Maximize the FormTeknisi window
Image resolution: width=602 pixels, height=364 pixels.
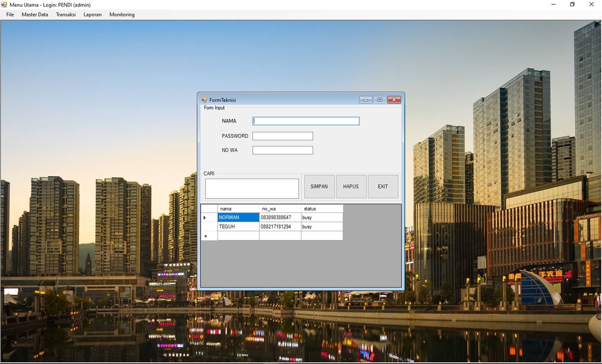click(380, 100)
